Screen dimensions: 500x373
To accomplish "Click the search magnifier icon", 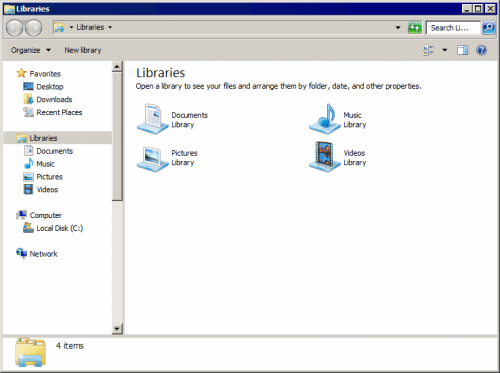I will point(488,28).
